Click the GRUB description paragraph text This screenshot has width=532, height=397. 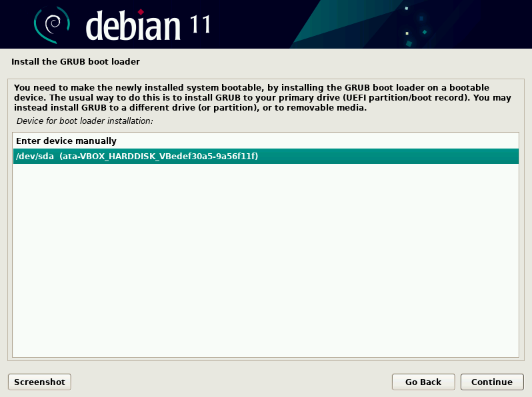click(260, 98)
